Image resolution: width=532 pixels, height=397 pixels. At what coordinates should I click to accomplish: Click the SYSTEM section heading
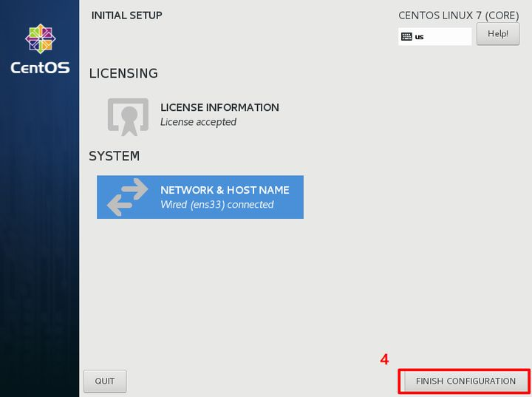coord(114,156)
